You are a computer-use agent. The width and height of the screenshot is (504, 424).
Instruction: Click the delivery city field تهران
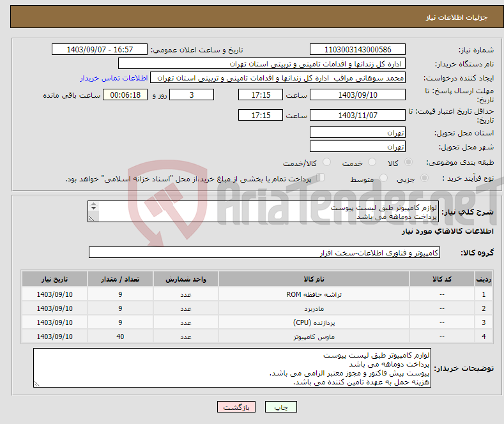pyautogui.click(x=358, y=146)
